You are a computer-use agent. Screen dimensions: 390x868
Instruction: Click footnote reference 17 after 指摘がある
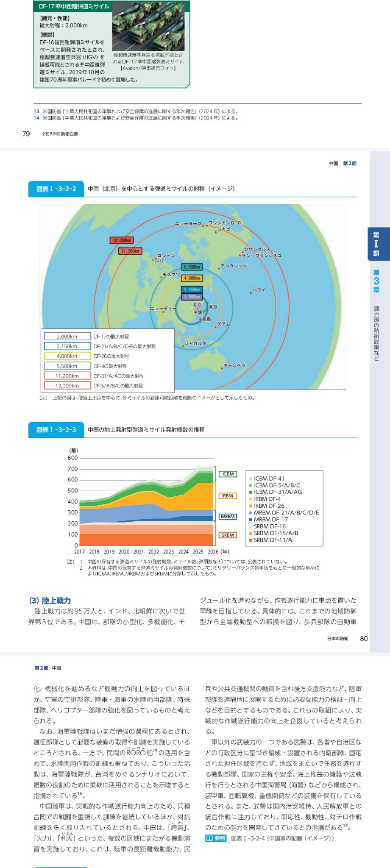pyautogui.click(x=345, y=826)
